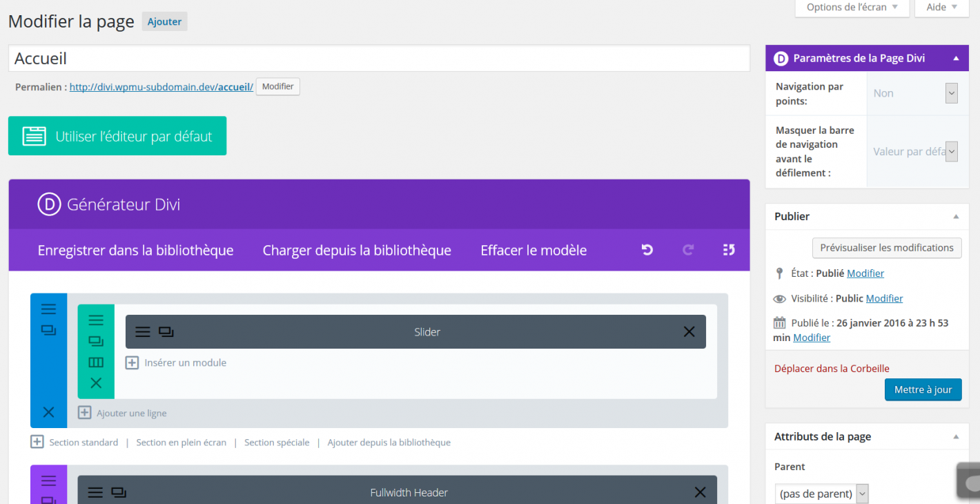The height and width of the screenshot is (504, 980).
Task: Click the redo arrow in Divi toolbar
Action: [688, 250]
